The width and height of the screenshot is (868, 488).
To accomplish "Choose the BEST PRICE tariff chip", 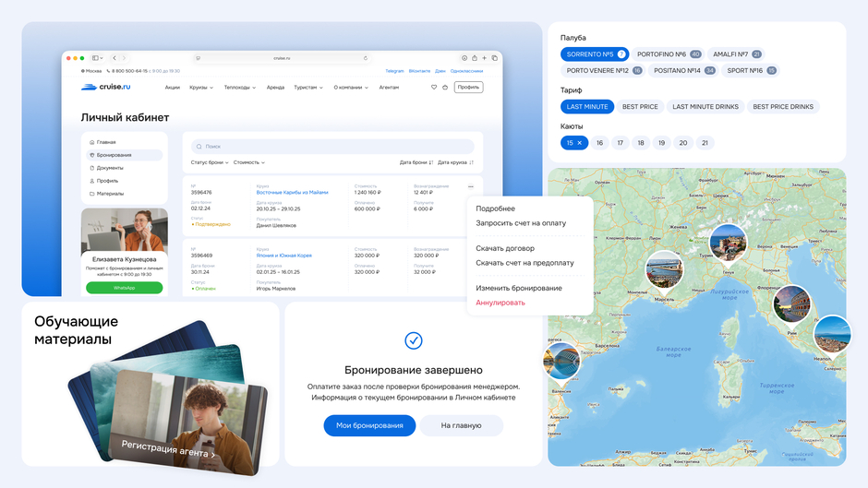I will 640,107.
